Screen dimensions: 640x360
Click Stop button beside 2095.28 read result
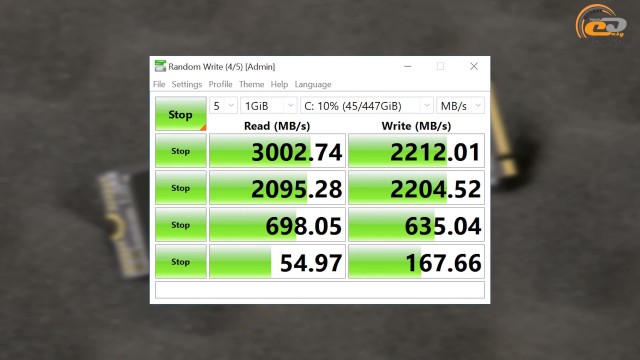coord(181,188)
